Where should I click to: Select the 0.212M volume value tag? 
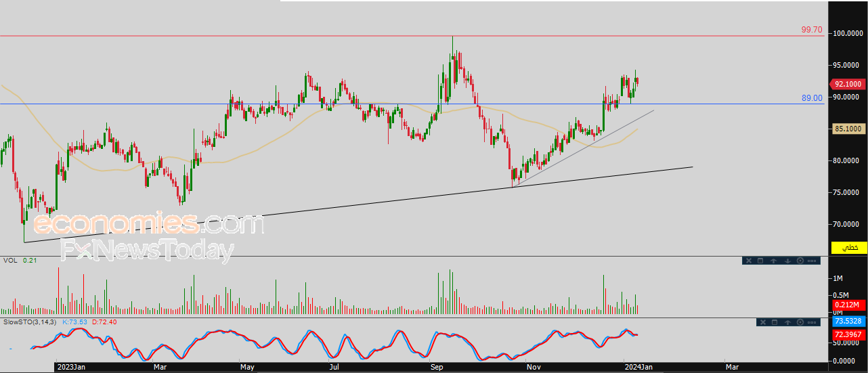[848, 306]
